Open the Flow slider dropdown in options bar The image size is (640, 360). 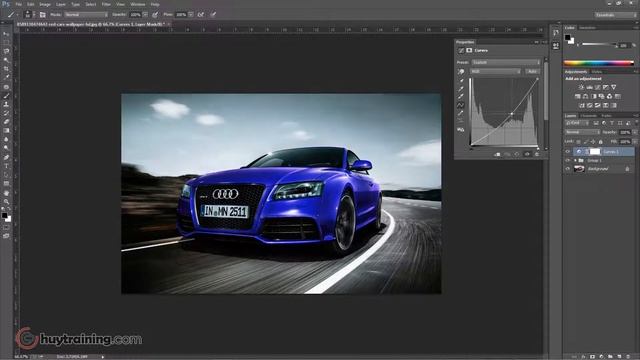(191, 14)
